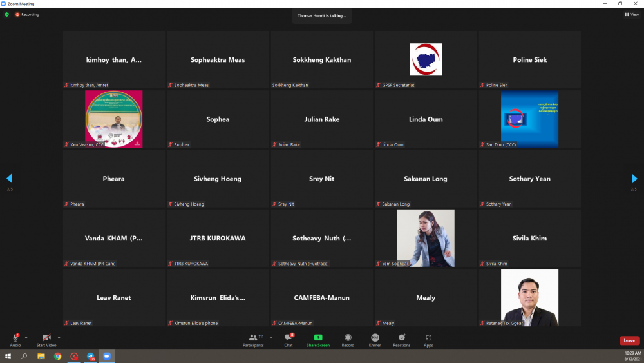Click the Record button icon
Viewport: 644px width, 363px height.
coord(348,338)
